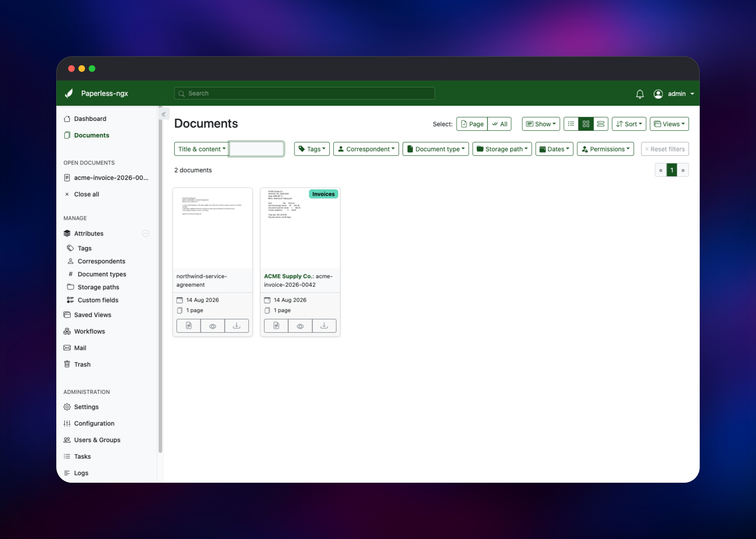Click the global Search field

point(304,93)
